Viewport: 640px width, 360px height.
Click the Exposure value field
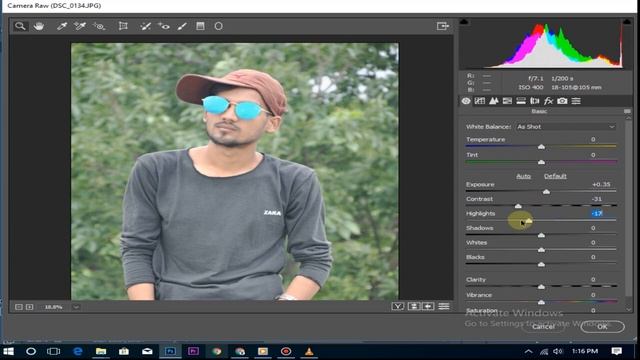601,184
